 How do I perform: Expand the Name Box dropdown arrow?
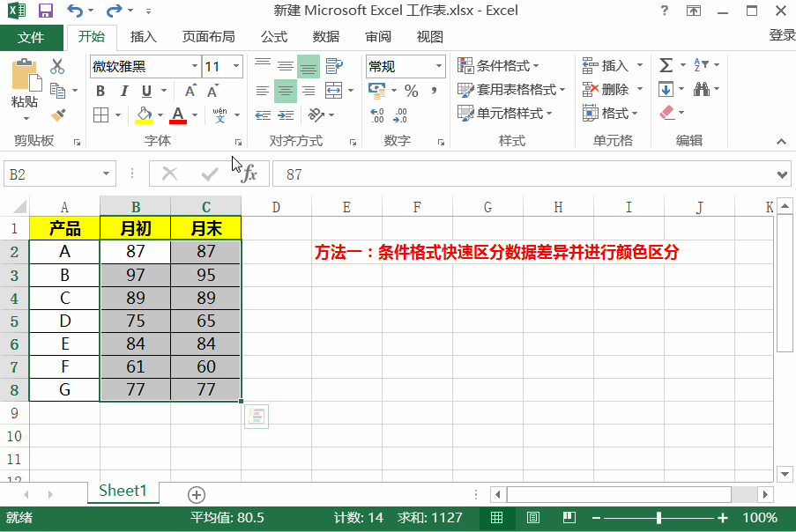(x=106, y=174)
